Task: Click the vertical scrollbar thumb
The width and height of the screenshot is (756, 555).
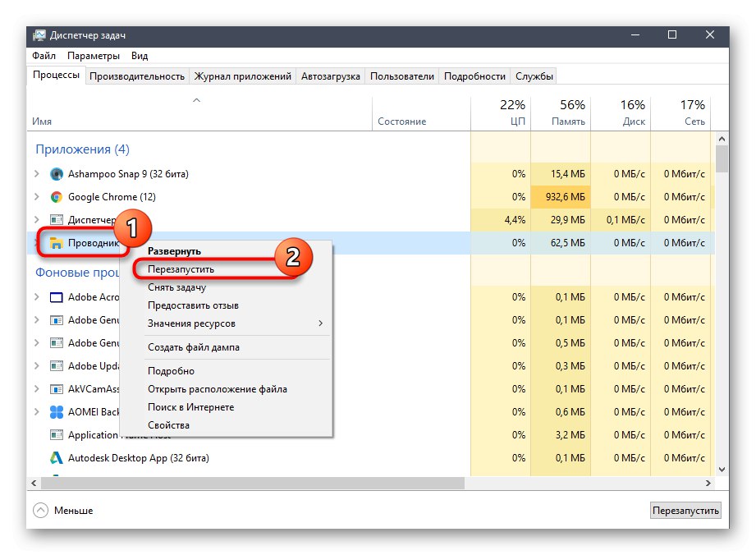Action: click(722, 158)
